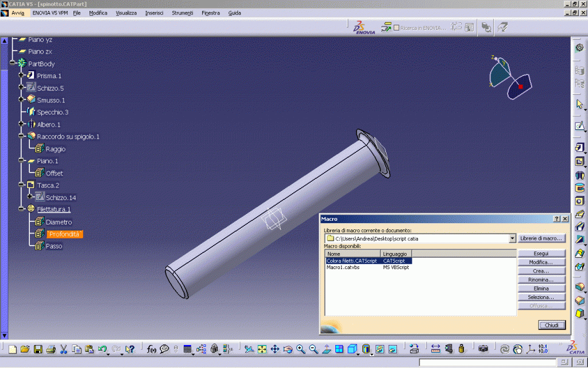Image resolution: width=588 pixels, height=368 pixels.
Task: Click the Capture camera icon
Action: point(483,349)
